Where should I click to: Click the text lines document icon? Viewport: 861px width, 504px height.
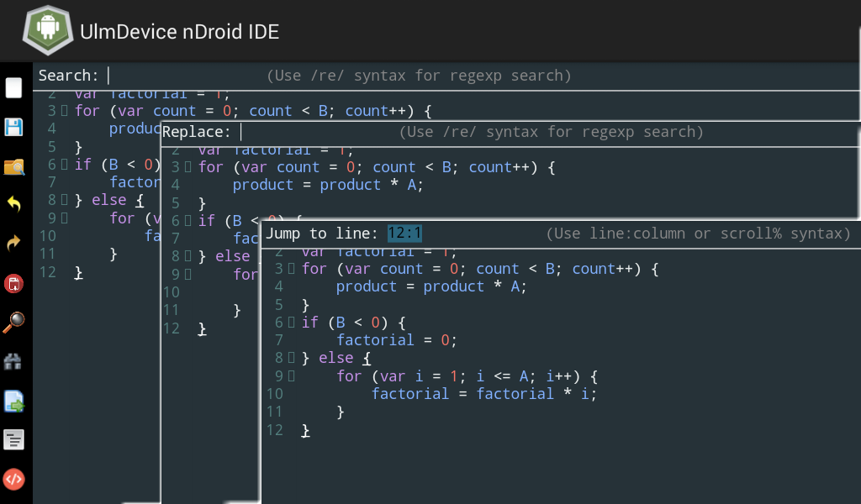(13, 440)
